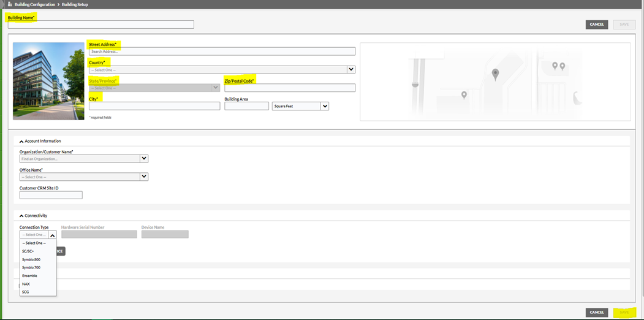Click the top CANCEL button
644x320 pixels.
pos(596,25)
